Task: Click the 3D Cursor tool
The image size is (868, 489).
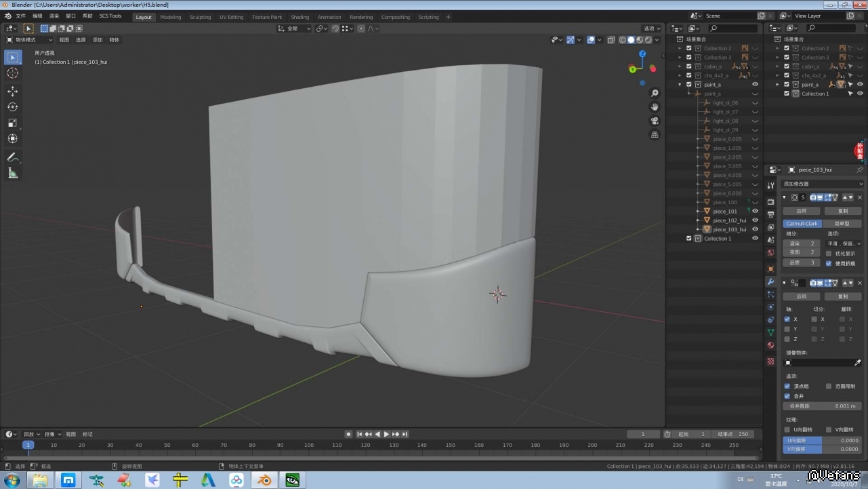Action: pos(12,73)
